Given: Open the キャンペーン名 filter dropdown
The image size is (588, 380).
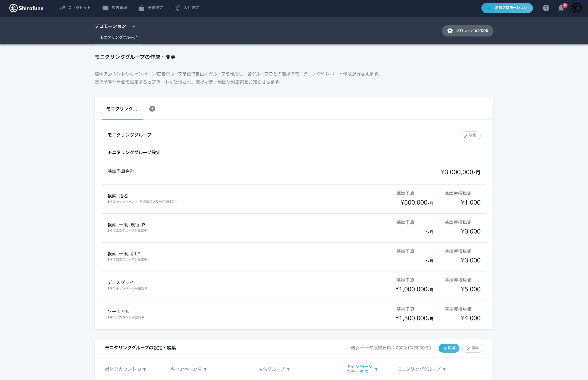Looking at the screenshot, I should coord(205,369).
